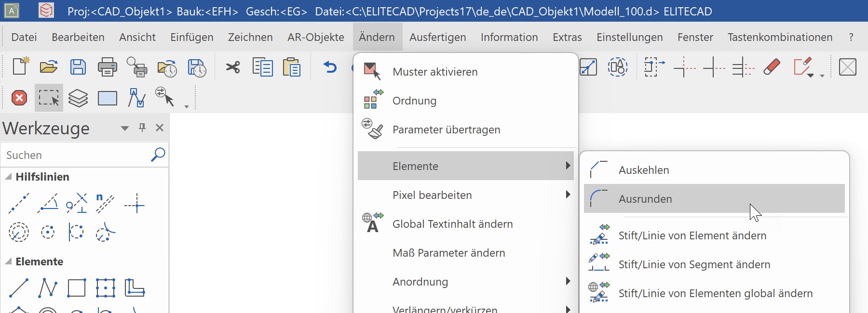
Task: Click the parameter transfer cursor icon
Action: click(164, 97)
